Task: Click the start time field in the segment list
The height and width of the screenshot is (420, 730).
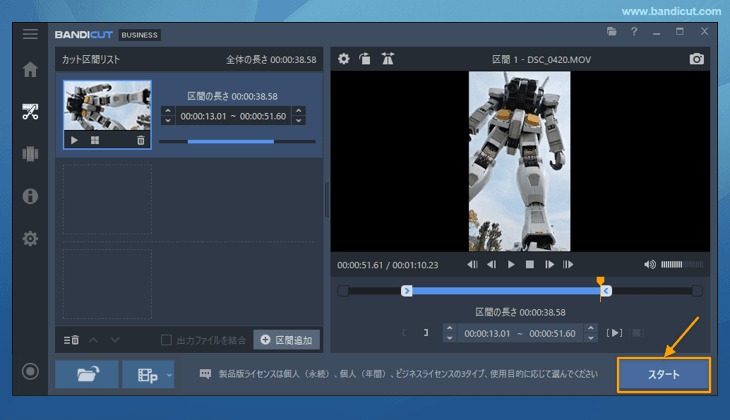Action: click(x=203, y=116)
